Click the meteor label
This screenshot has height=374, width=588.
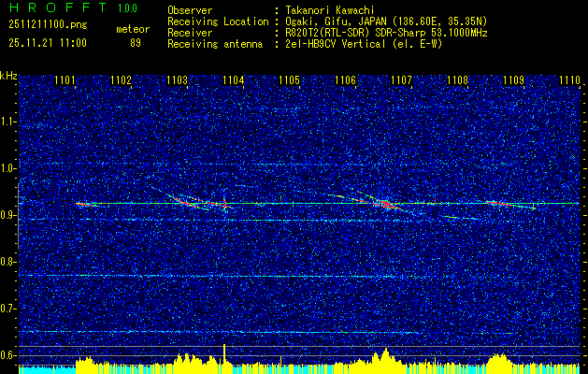pos(133,29)
